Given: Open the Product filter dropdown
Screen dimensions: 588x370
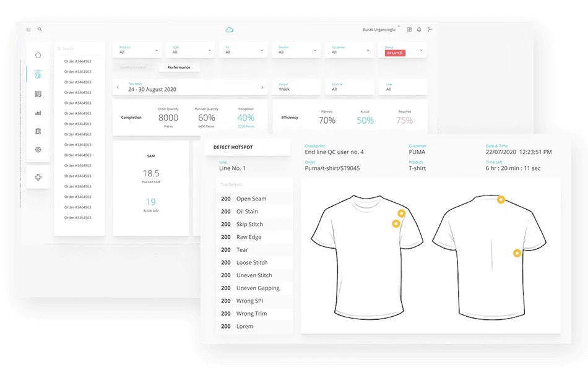Looking at the screenshot, I should pos(137,49).
